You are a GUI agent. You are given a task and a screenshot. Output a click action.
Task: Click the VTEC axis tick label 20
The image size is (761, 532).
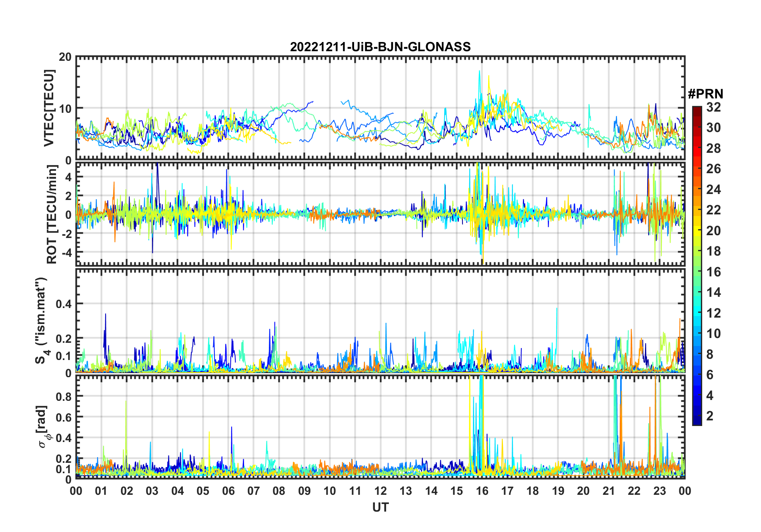(x=65, y=57)
